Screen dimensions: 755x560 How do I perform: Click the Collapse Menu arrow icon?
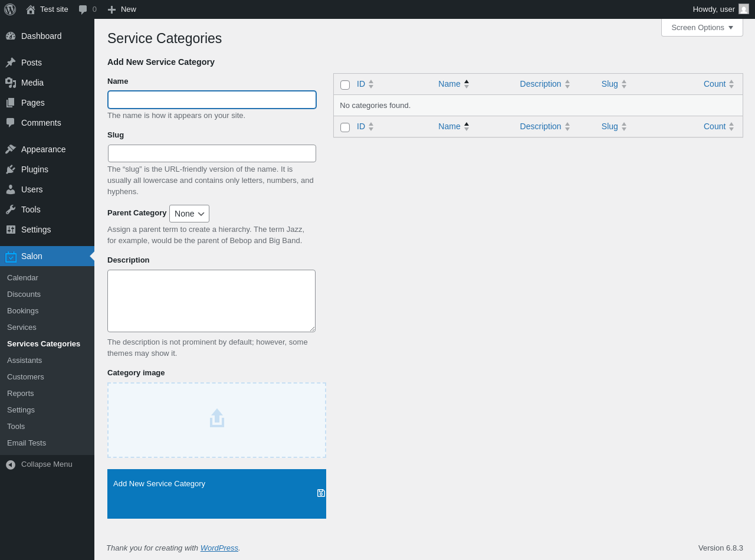tap(11, 465)
